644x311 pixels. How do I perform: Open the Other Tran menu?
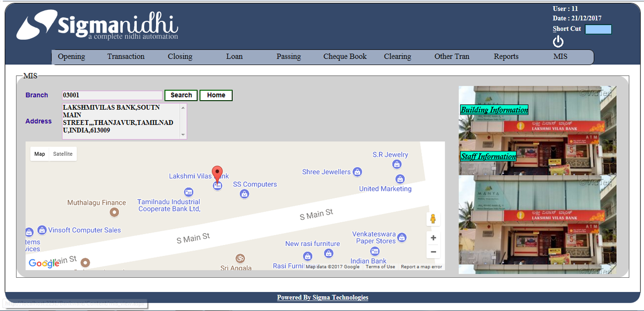pos(452,57)
